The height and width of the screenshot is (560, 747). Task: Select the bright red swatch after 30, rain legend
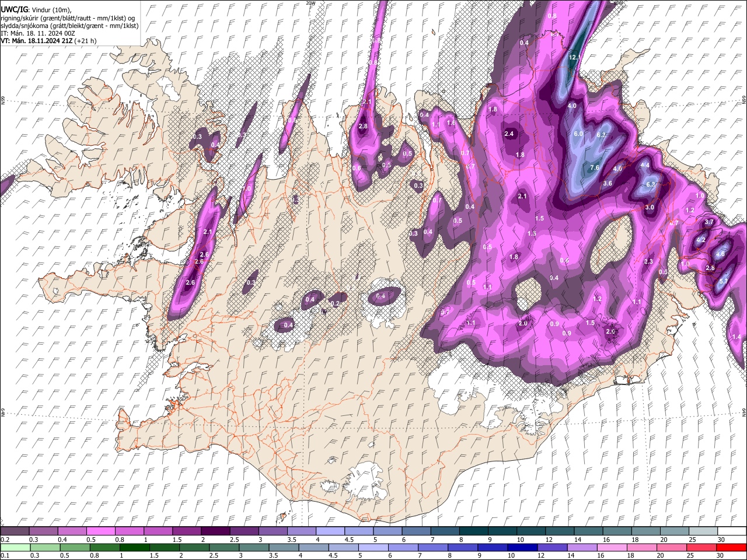pyautogui.click(x=731, y=547)
